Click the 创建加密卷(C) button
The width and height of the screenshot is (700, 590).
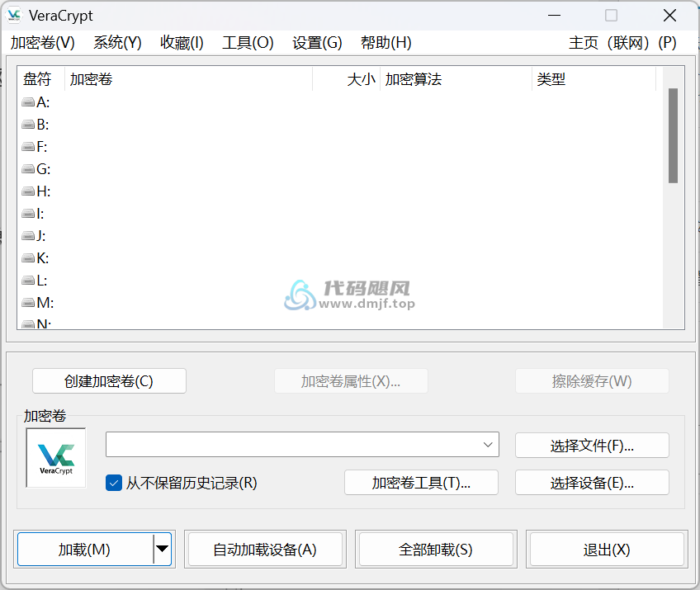tap(109, 381)
